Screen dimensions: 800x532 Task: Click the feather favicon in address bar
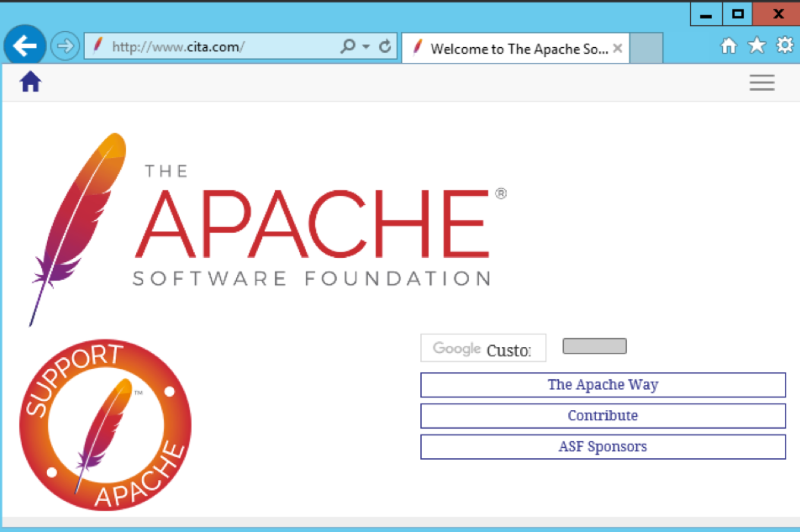pos(98,45)
